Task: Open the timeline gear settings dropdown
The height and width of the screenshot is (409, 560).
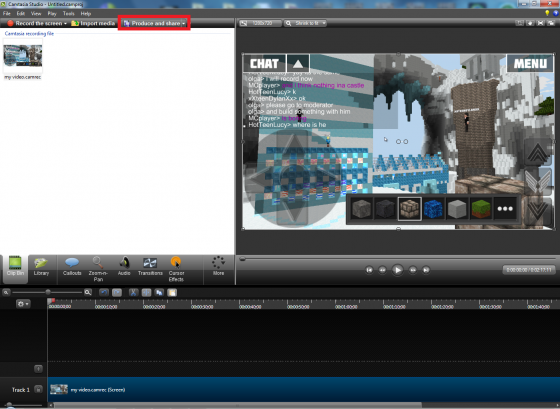Action: [23, 304]
